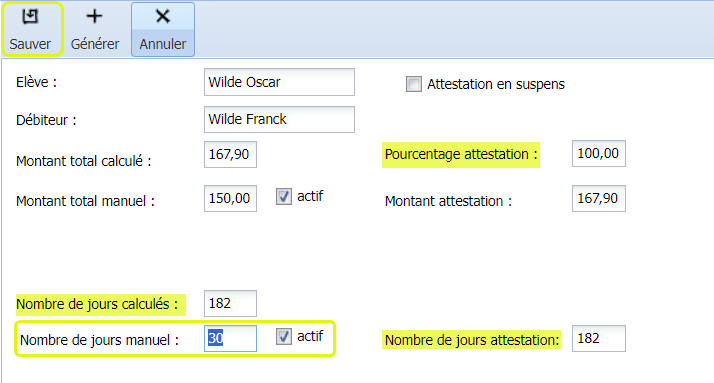The width and height of the screenshot is (714, 383).
Task: Focus the Nombre de jours manuel field
Action: click(230, 338)
